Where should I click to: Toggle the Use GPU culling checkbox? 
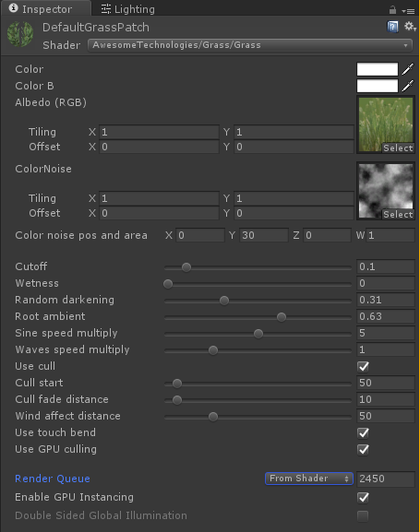tap(363, 450)
